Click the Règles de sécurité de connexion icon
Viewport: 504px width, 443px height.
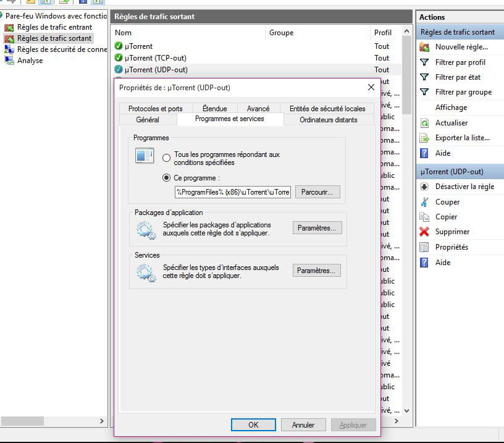pos(9,49)
